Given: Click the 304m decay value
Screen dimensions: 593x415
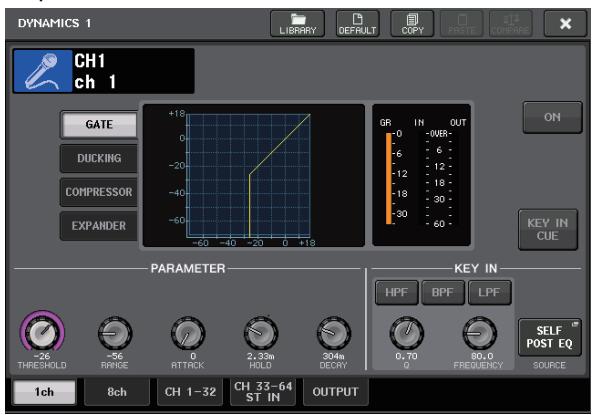Looking at the screenshot, I should [x=334, y=356].
